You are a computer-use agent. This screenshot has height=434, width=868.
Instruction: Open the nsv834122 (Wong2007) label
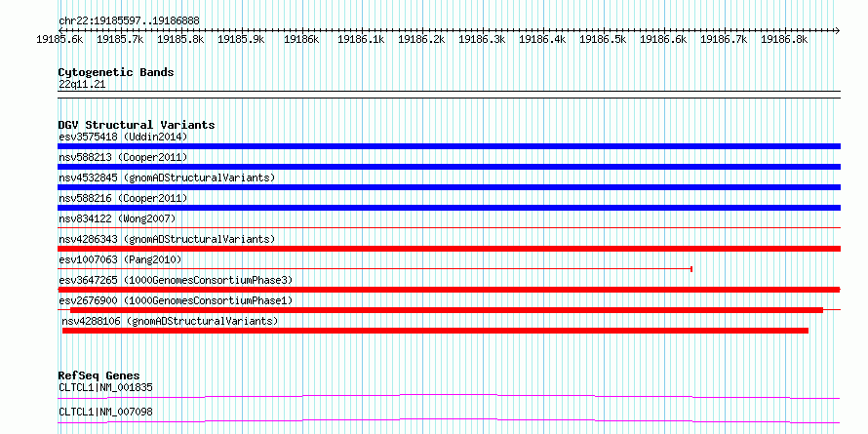(x=117, y=218)
